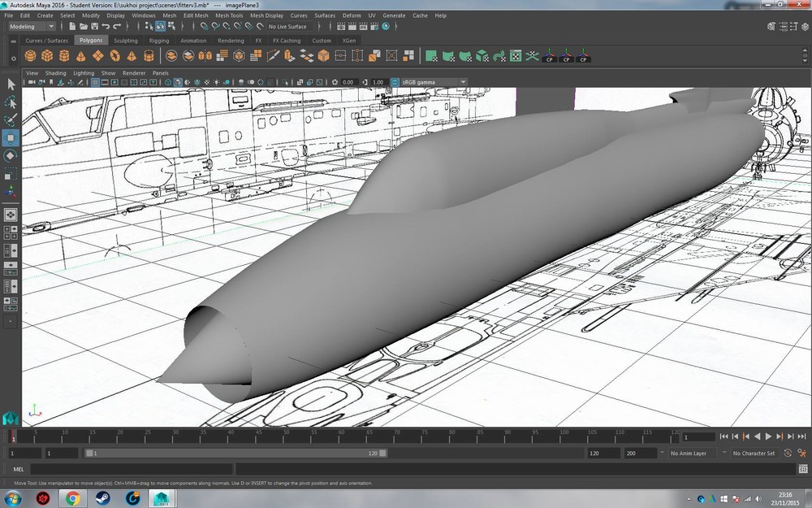Click the Save scene icon
Viewport: 812px width, 508px height.
pos(95,26)
